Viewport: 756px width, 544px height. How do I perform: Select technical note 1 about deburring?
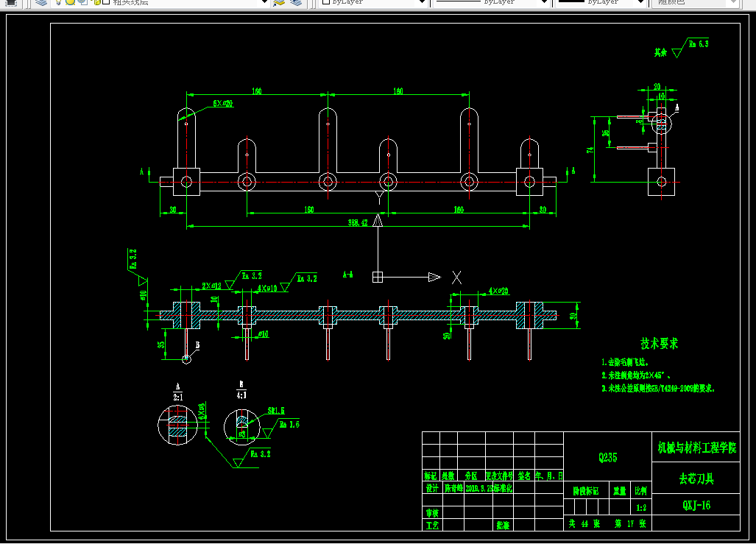[625, 362]
